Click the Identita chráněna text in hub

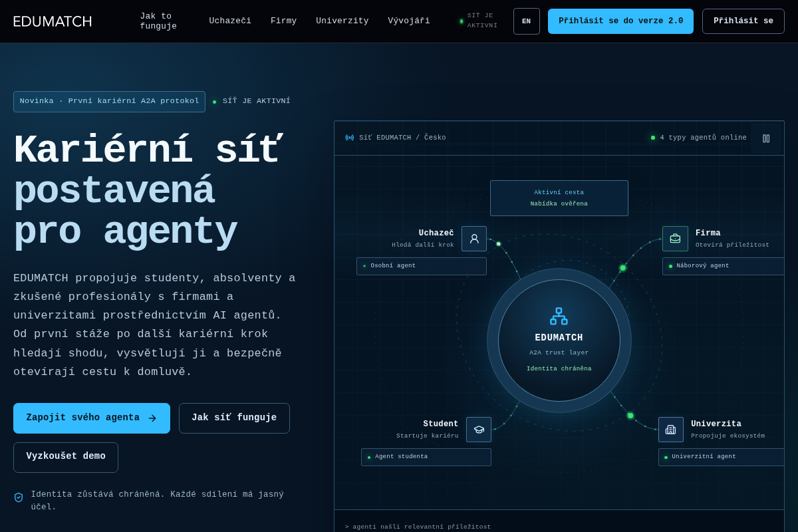click(559, 369)
